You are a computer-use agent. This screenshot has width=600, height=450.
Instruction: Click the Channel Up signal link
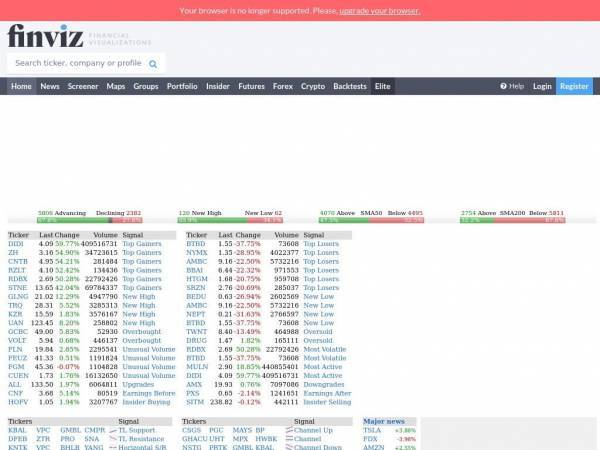tap(313, 430)
